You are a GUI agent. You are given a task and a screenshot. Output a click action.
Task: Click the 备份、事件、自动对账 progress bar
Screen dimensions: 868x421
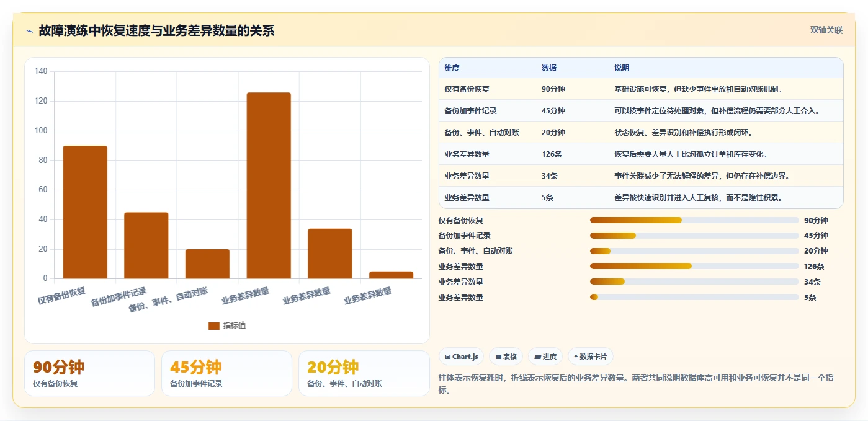coord(694,251)
